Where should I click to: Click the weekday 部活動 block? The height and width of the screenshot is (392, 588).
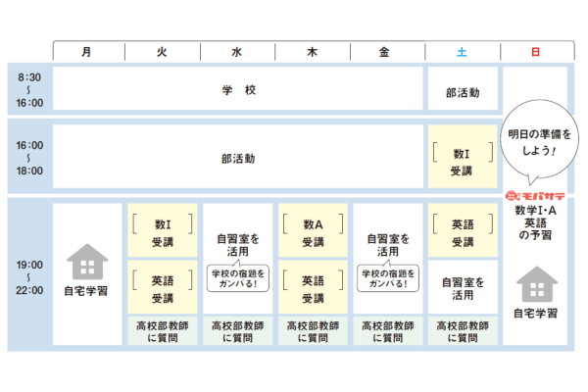point(238,157)
